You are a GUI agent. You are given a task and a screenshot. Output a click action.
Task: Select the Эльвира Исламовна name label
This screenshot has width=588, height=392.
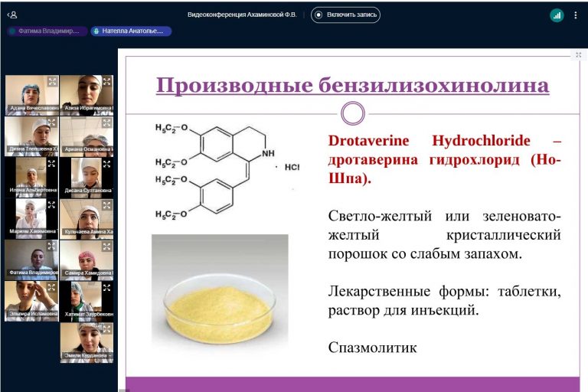34,314
